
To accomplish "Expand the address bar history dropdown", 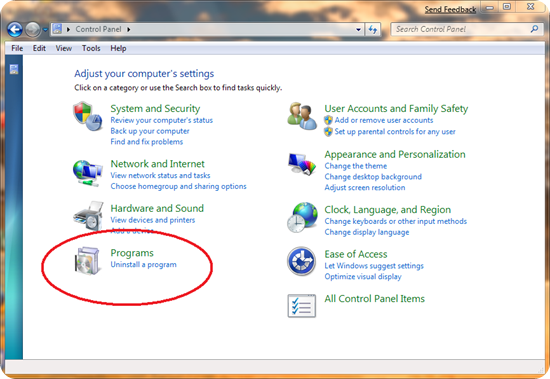I will (358, 29).
